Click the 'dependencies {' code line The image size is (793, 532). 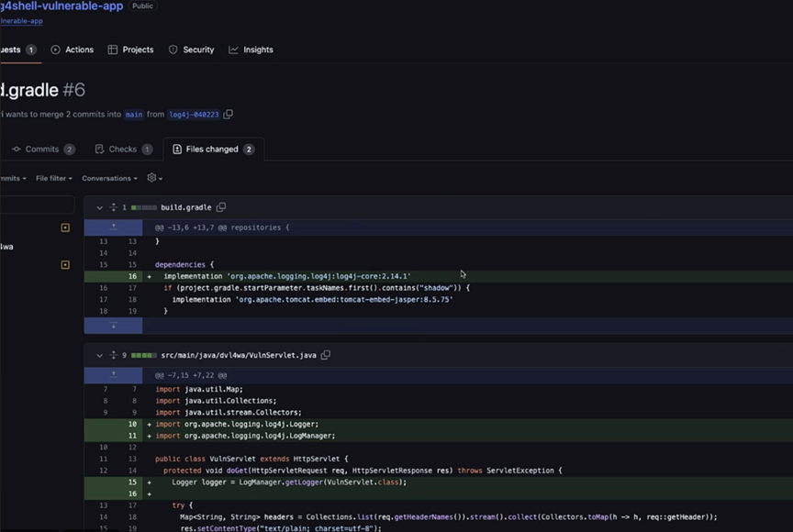pyautogui.click(x=184, y=265)
